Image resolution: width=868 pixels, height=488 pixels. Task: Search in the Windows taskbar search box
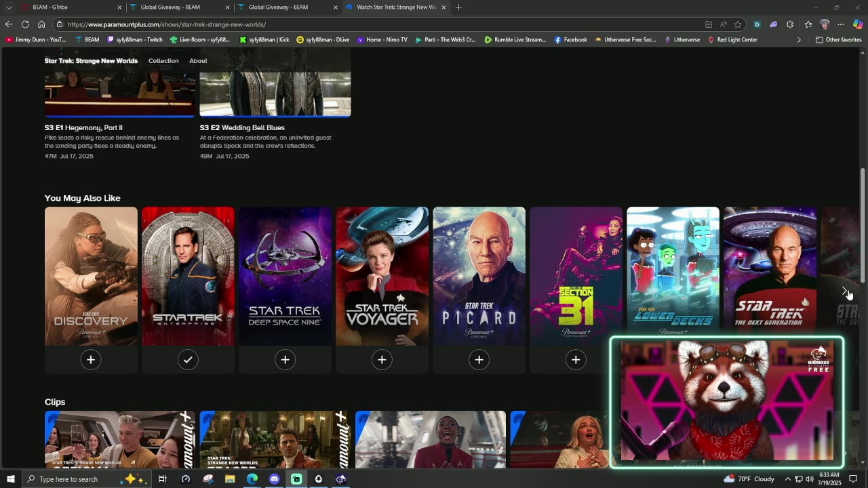[88, 479]
